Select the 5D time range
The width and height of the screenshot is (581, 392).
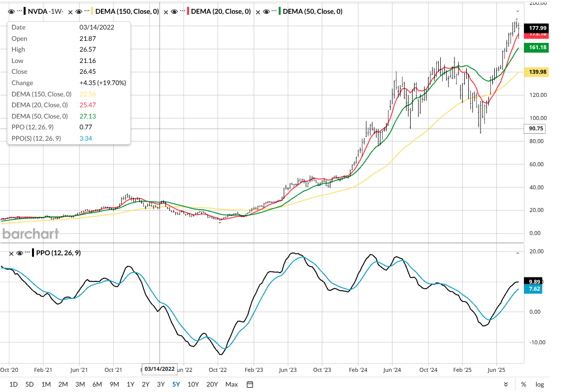(29, 384)
